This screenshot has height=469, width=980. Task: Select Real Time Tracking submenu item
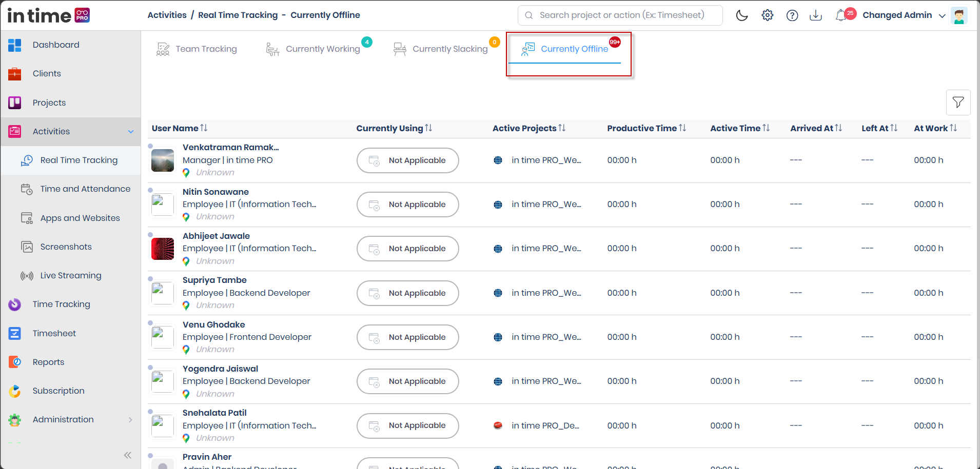71,160
